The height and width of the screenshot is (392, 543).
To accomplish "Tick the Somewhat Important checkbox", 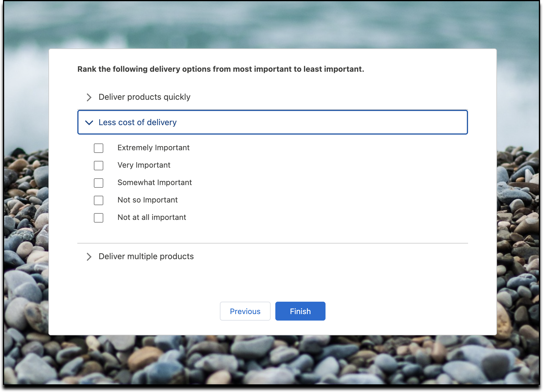I will click(99, 183).
